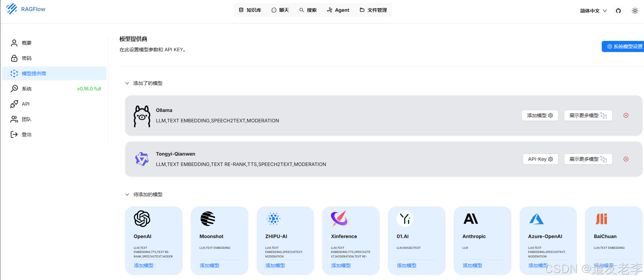Image resolution: width=644 pixels, height=280 pixels.
Task: Click the Moonshot logo icon
Action: pos(208,219)
